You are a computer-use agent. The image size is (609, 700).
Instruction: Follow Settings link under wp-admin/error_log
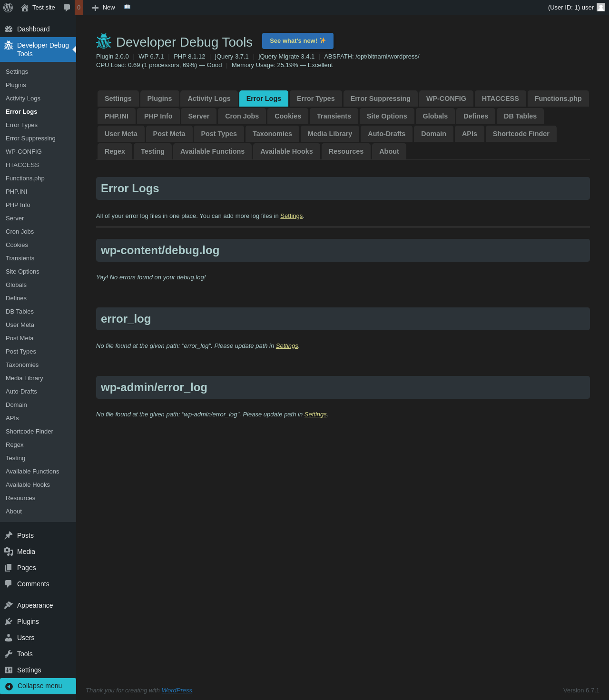(315, 414)
